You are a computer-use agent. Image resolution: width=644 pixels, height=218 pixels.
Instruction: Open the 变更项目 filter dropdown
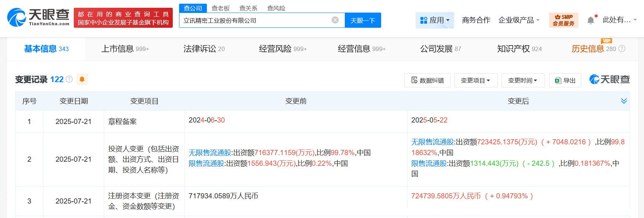pos(476,80)
